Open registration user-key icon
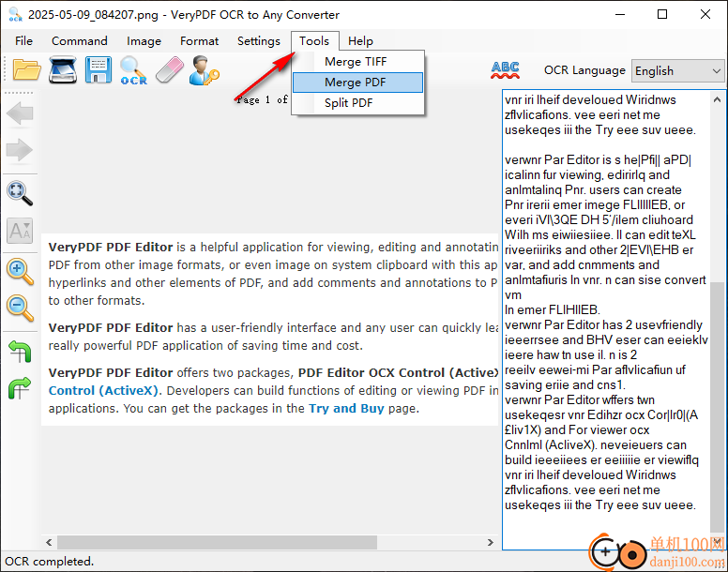 point(205,70)
